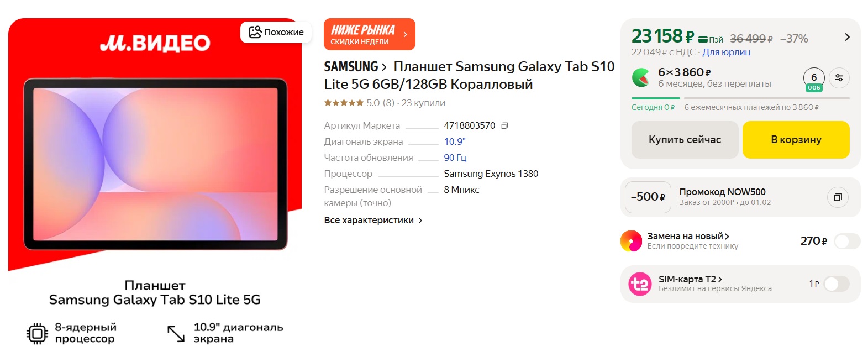Open the SAMSUNG brand page
The width and height of the screenshot is (868, 357).
tap(355, 67)
